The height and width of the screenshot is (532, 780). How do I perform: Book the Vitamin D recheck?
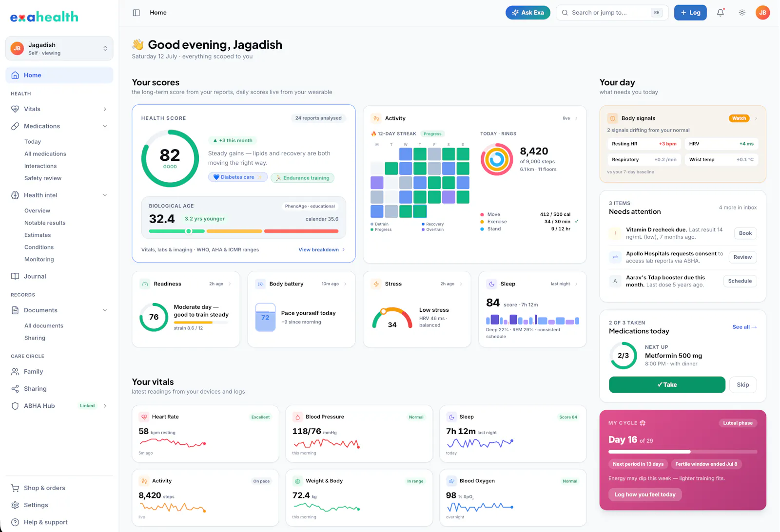point(745,233)
